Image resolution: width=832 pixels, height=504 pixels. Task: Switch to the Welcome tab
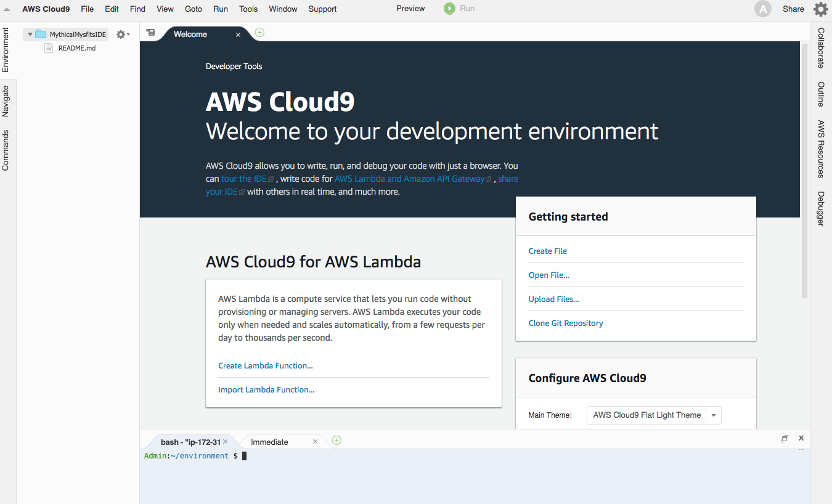[190, 35]
